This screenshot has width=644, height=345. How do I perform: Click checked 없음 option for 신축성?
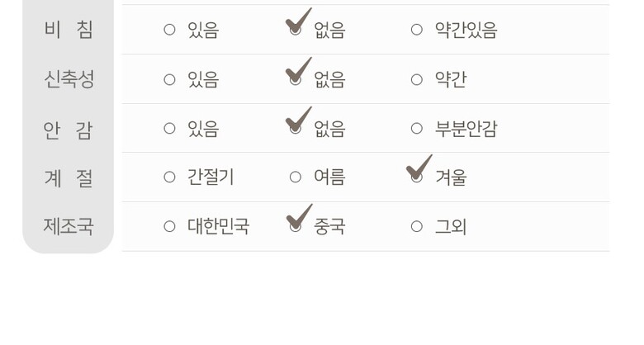pos(296,80)
